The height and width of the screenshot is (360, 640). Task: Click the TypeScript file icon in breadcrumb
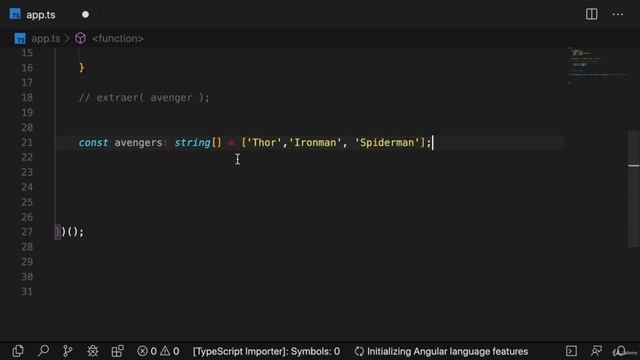[x=20, y=38]
